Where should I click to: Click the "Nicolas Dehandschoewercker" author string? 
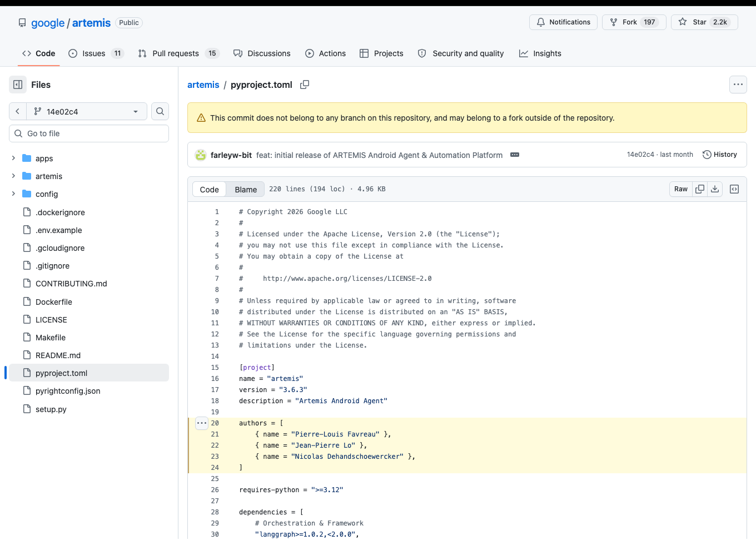coord(347,457)
